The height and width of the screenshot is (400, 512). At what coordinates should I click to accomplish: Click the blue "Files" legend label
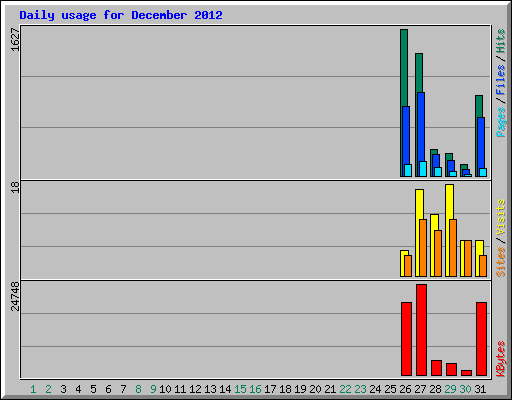[x=500, y=80]
